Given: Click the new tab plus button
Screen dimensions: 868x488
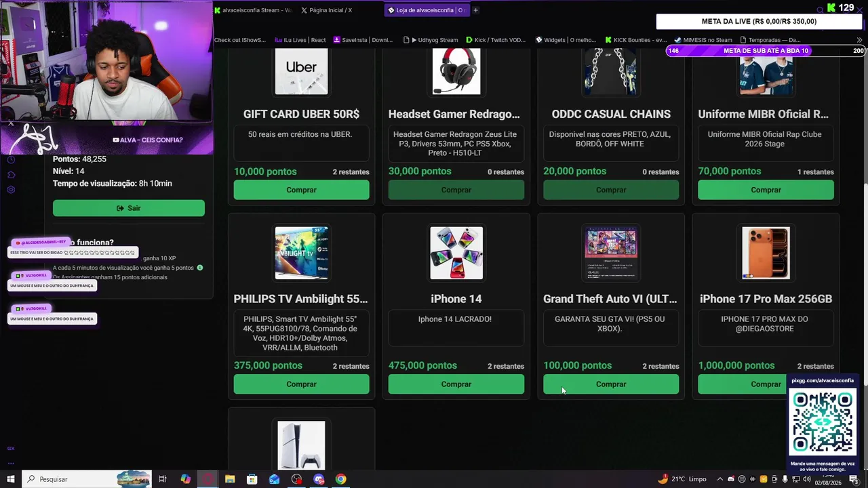Looking at the screenshot, I should pos(475,10).
